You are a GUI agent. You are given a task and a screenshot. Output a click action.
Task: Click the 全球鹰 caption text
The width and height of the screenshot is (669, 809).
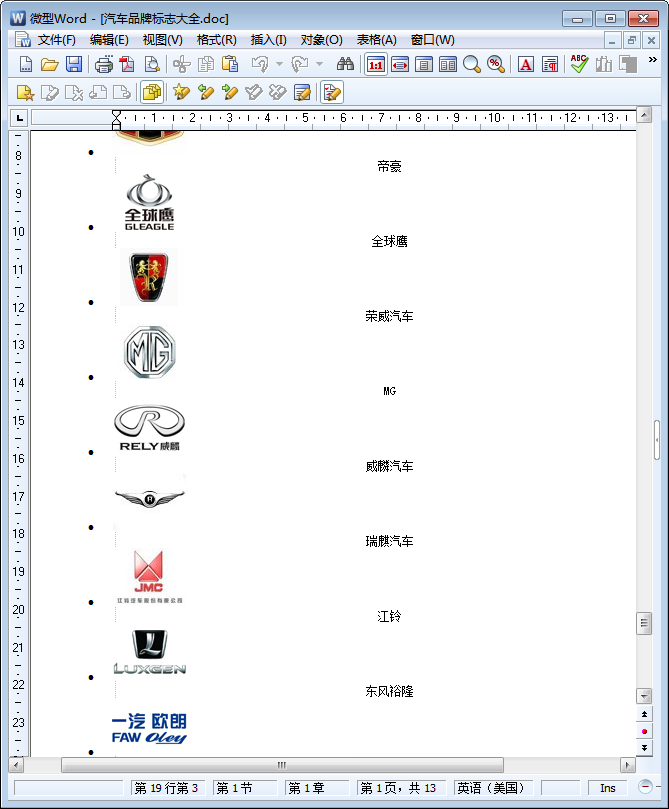tap(389, 241)
